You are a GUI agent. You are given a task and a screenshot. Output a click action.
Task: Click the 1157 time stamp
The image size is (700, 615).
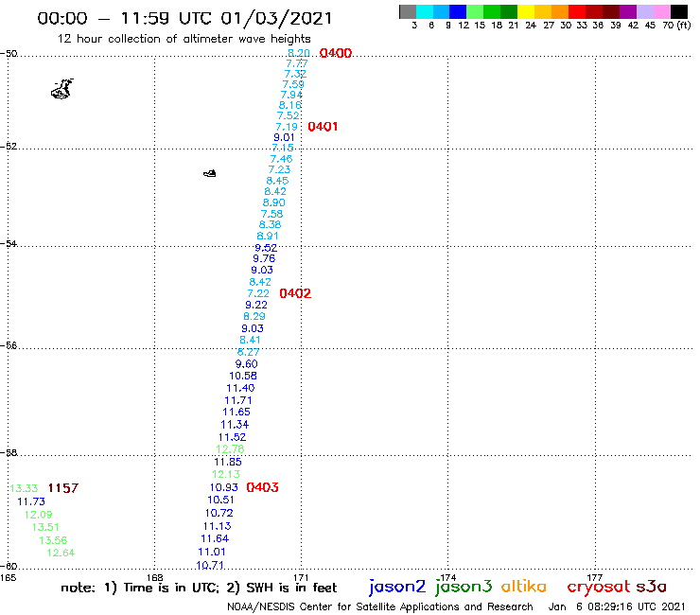click(63, 488)
